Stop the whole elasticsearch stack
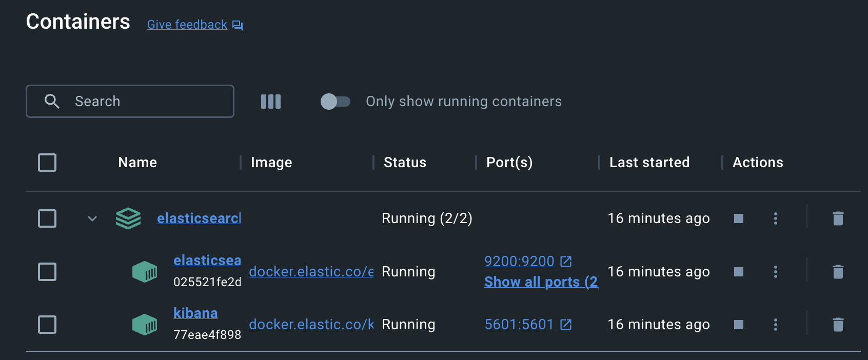 (x=739, y=218)
